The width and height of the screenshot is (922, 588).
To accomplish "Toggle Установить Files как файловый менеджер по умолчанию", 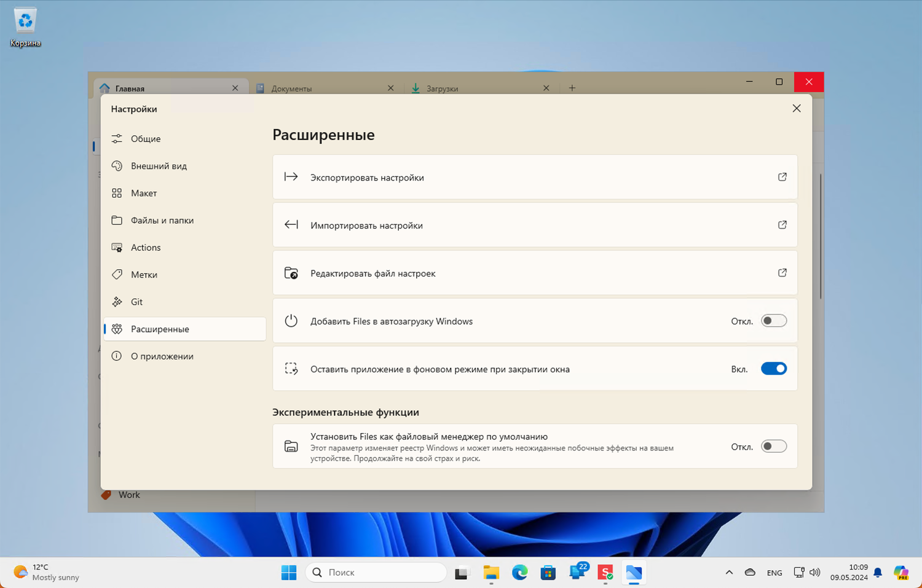I will click(x=774, y=447).
